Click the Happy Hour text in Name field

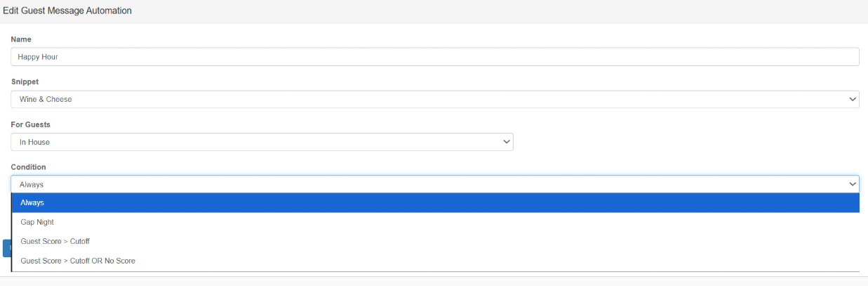pos(38,57)
